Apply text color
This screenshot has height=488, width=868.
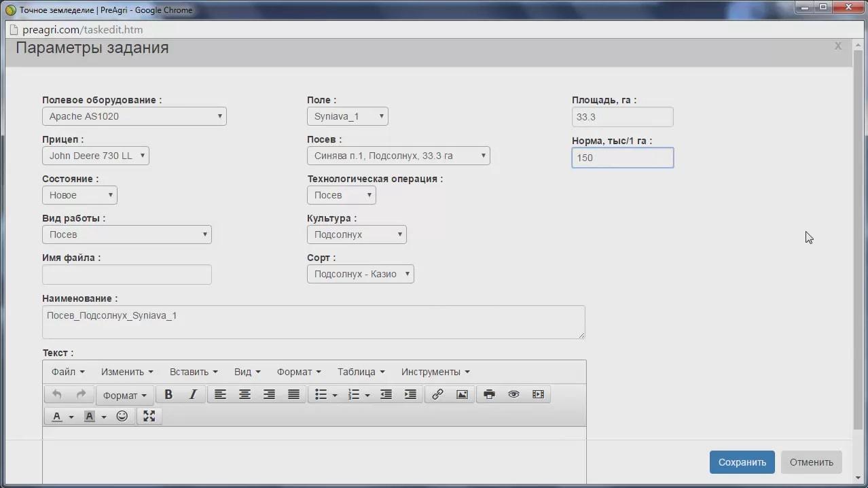point(57,417)
